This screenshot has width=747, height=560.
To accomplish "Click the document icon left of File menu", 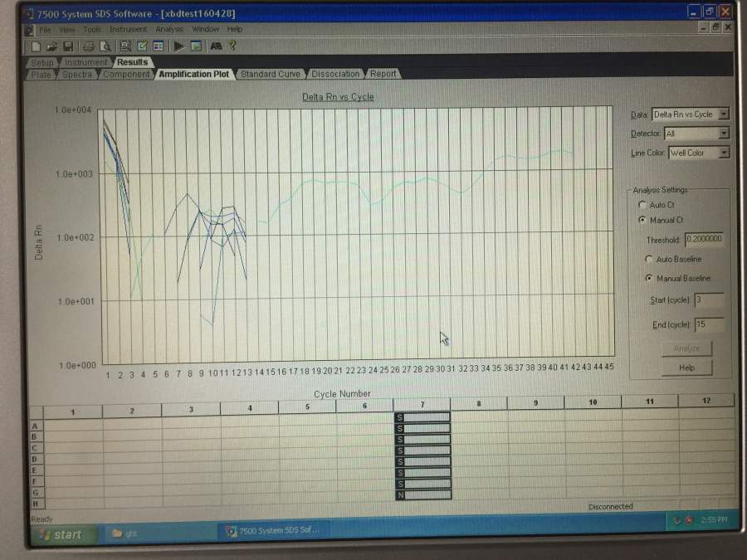I will pyautogui.click(x=29, y=30).
